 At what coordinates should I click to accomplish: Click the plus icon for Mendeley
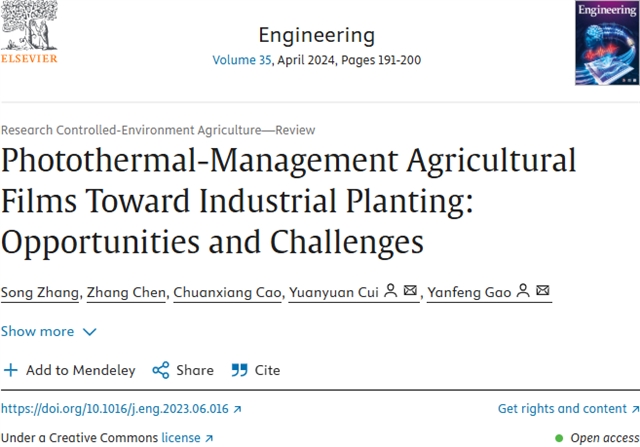[10, 370]
